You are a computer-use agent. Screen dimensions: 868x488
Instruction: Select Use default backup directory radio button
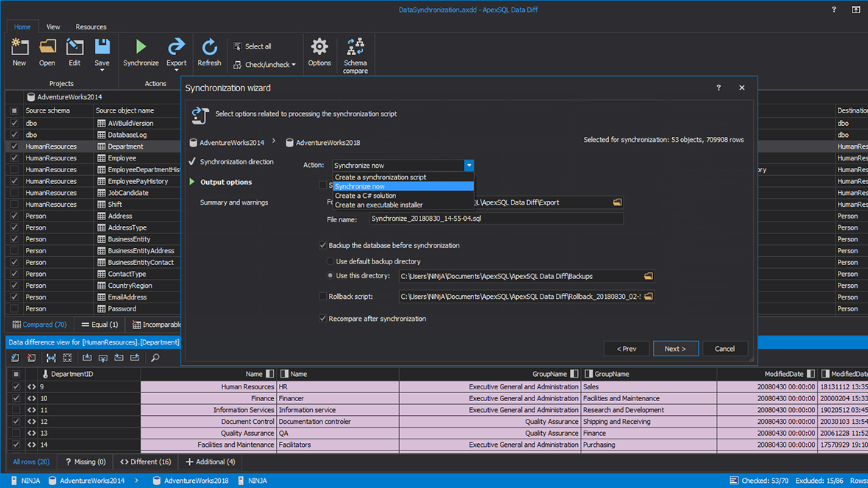pyautogui.click(x=331, y=261)
